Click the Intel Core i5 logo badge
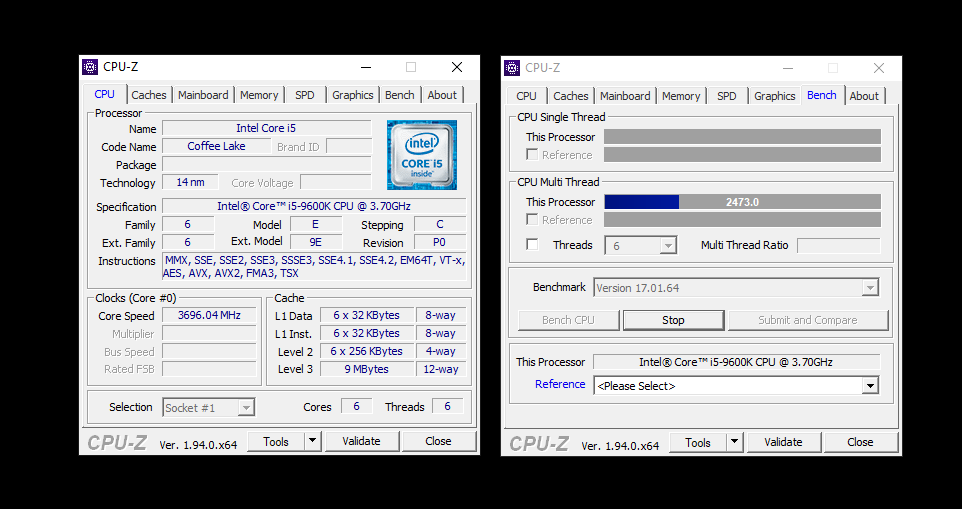The width and height of the screenshot is (962, 509). pyautogui.click(x=422, y=155)
